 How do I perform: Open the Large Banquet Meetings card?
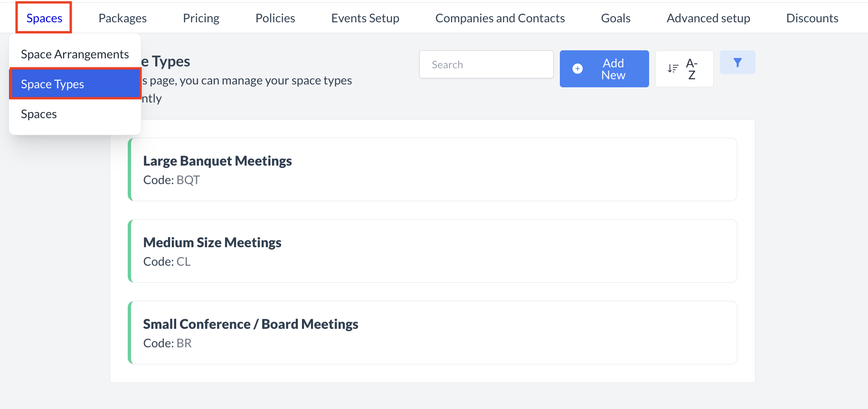(432, 169)
